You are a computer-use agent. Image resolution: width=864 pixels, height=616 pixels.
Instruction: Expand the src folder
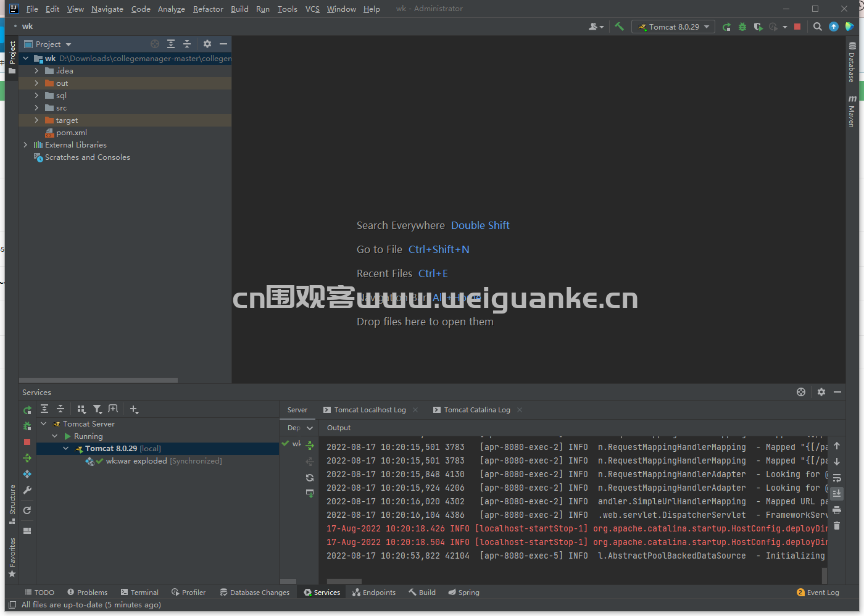pos(36,108)
